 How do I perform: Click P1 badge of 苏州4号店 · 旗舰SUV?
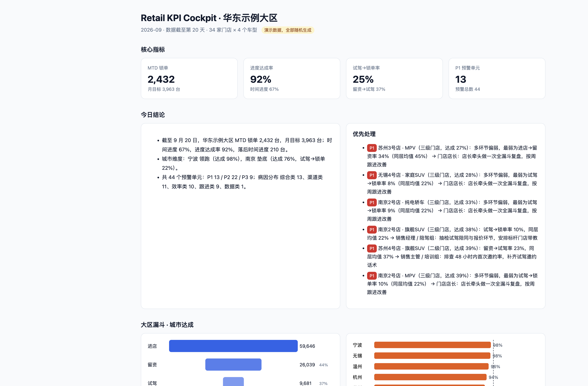pos(372,248)
